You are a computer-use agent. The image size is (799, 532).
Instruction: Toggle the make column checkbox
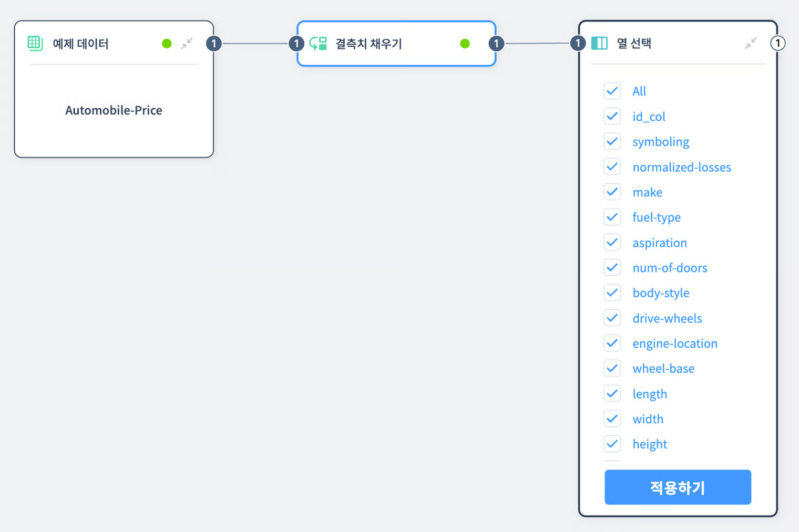click(612, 192)
